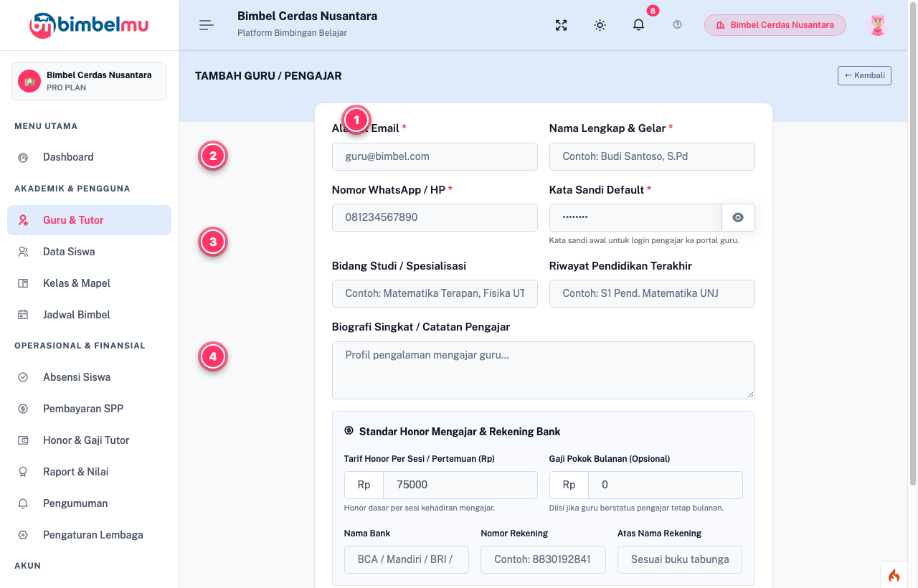
Task: Click the bimbelmu logo
Action: [89, 25]
